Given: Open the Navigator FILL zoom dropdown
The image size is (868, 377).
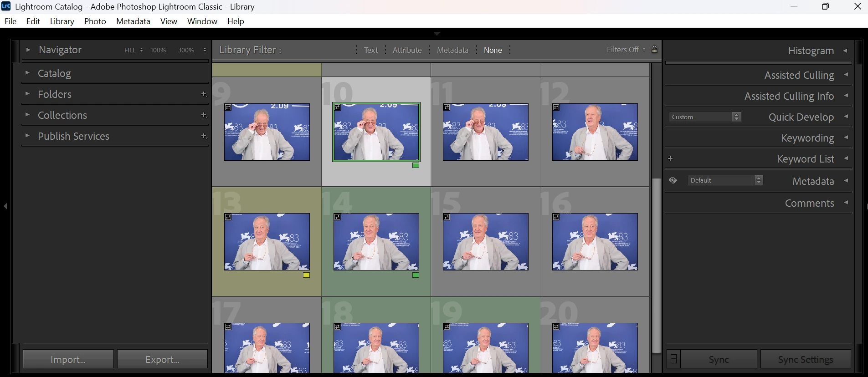Looking at the screenshot, I should point(134,50).
